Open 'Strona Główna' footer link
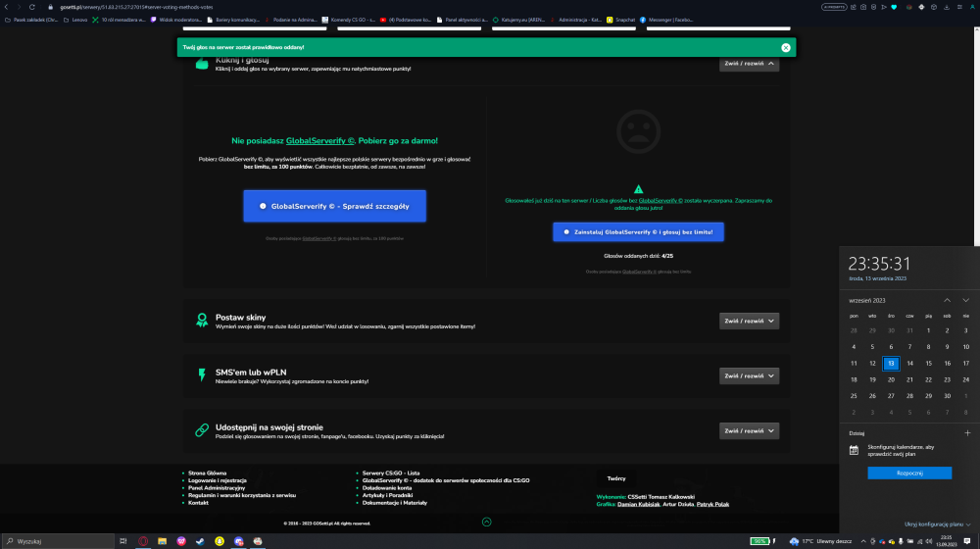 [207, 474]
